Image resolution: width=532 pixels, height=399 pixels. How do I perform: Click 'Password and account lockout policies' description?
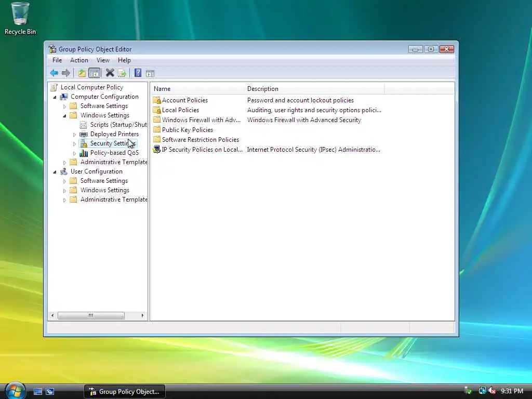coord(300,100)
